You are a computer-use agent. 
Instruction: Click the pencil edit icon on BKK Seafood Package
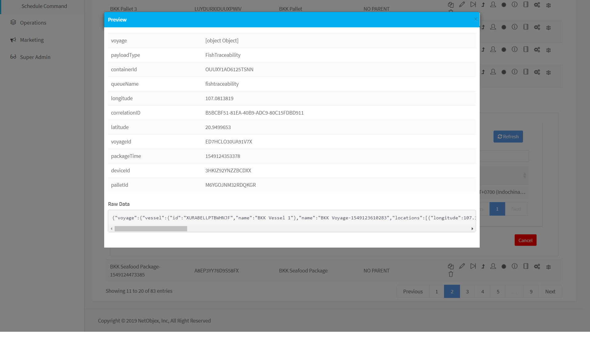[462, 266]
